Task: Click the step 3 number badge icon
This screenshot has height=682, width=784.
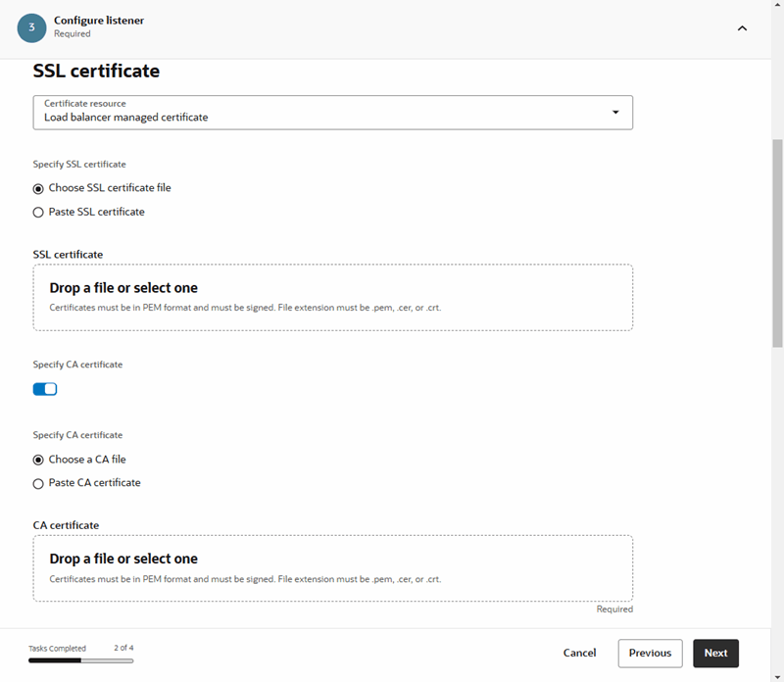Action: click(29, 28)
